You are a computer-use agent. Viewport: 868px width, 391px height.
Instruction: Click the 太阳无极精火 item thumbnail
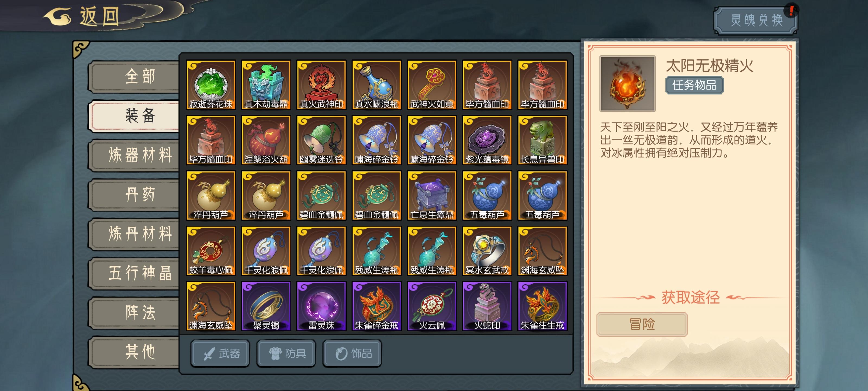(x=627, y=84)
